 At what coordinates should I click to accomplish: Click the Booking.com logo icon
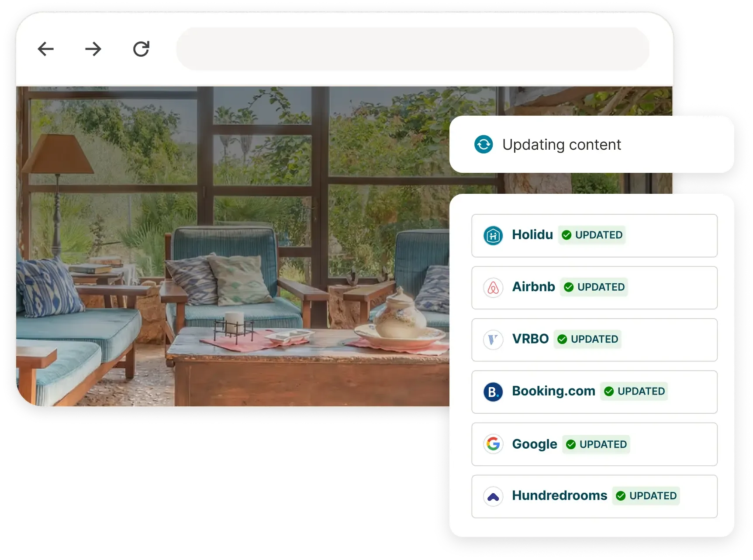(x=493, y=392)
